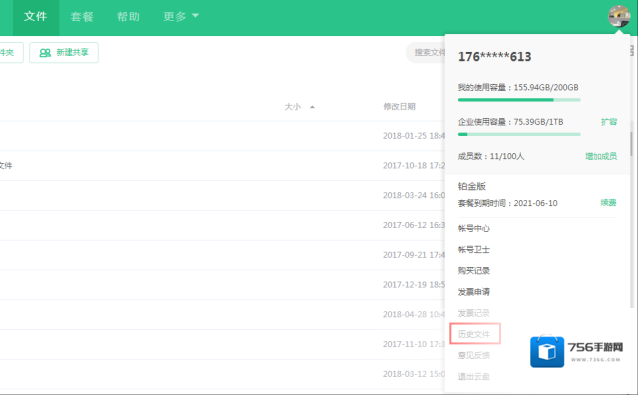This screenshot has height=395, width=638.
Task: Open 购买记录 from the menu
Action: [474, 271]
